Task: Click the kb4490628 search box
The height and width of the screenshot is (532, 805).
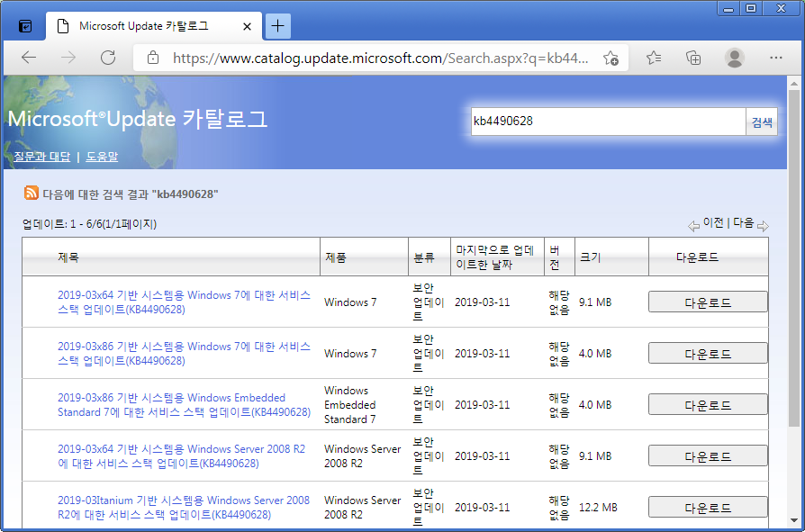Action: click(x=608, y=122)
